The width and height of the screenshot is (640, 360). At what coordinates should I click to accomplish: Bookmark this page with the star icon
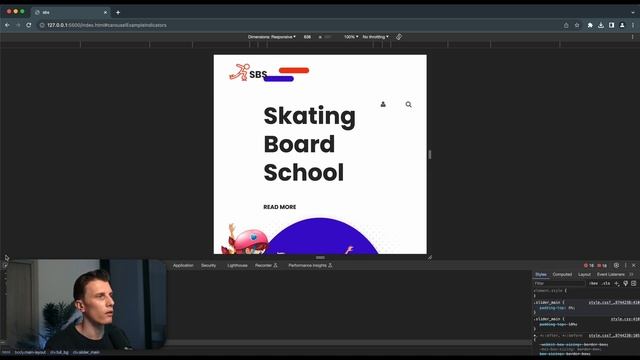tap(577, 25)
